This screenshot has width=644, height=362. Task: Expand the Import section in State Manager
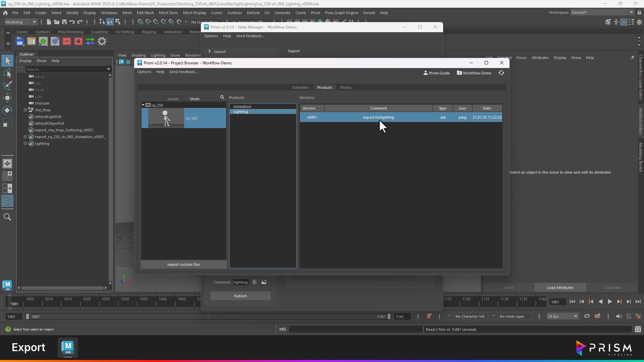[209, 51]
